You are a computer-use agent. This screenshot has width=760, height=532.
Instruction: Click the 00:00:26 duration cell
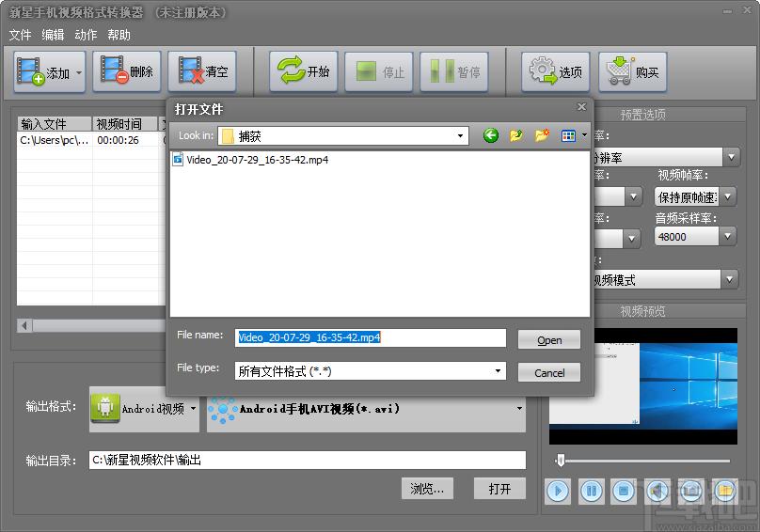(118, 140)
